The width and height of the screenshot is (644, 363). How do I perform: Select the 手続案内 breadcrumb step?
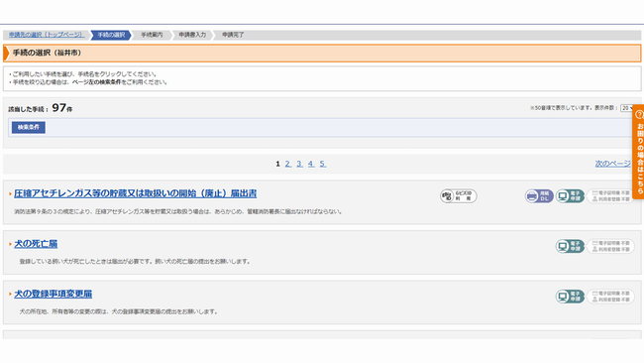152,35
